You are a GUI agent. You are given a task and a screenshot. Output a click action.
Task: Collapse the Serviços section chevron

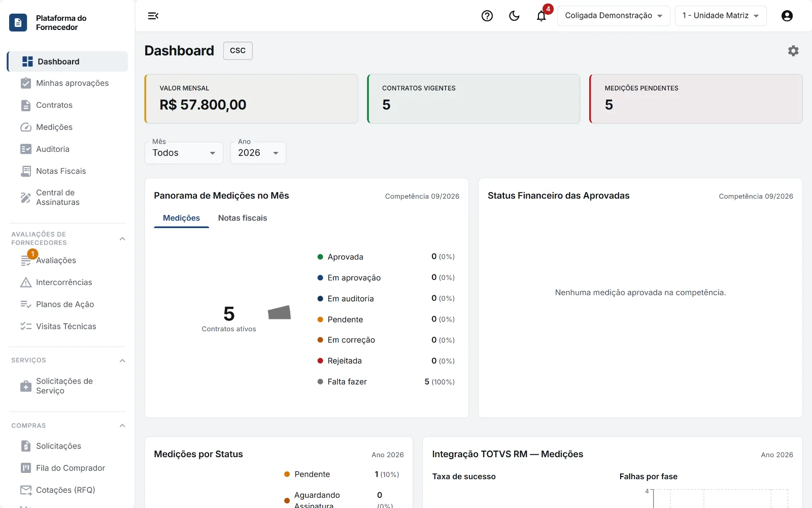[x=122, y=361]
